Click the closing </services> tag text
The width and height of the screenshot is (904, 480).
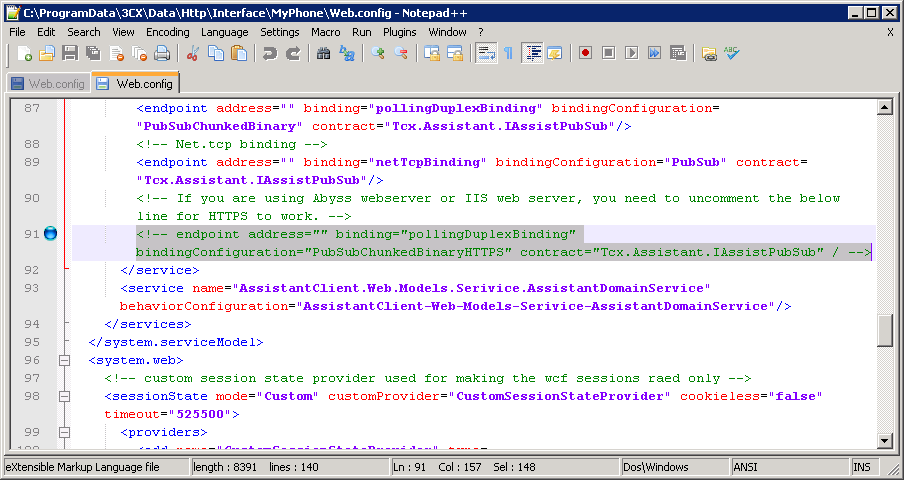click(148, 324)
